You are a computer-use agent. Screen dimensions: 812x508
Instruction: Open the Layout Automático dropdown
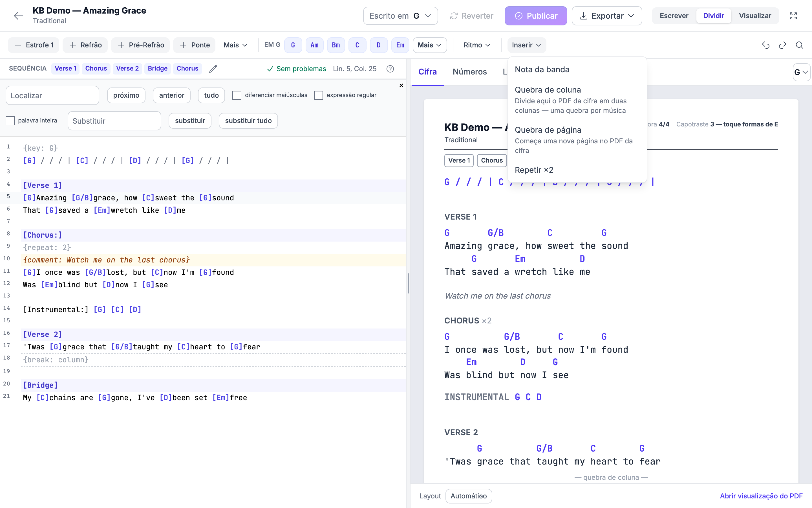[x=468, y=496]
